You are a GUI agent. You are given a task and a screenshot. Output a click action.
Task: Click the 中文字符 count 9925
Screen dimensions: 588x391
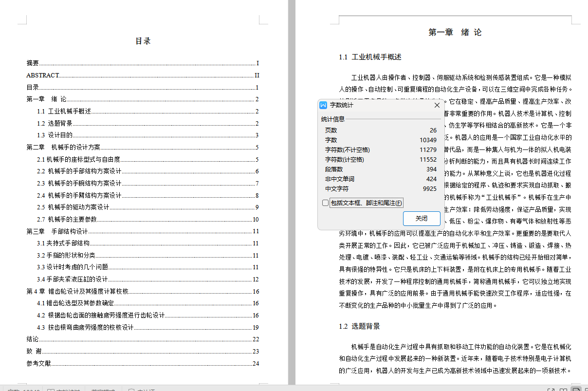tap(429, 189)
